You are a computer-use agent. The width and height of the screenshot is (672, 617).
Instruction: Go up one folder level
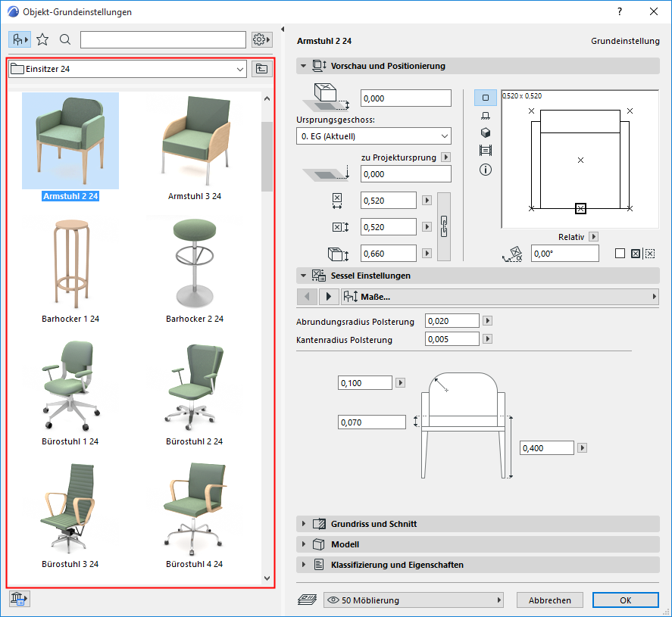click(261, 69)
